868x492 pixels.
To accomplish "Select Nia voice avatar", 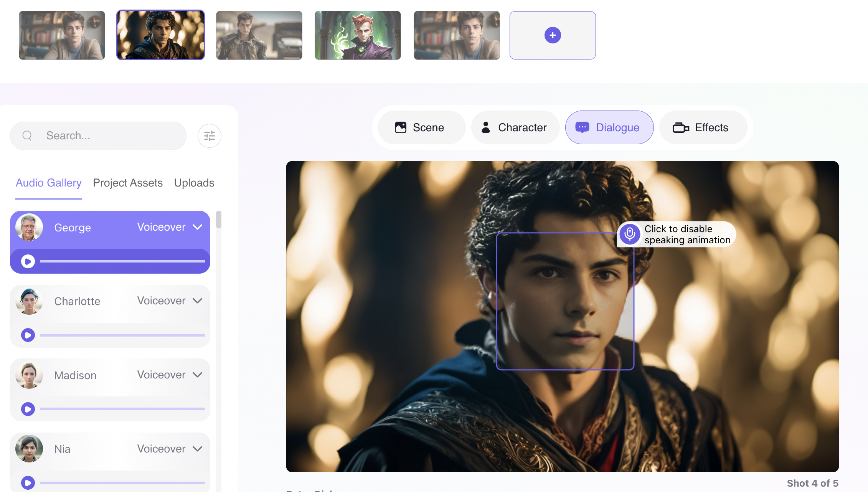I will click(x=29, y=449).
